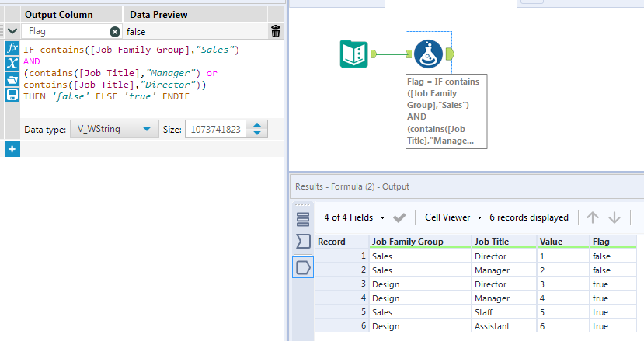Go to previous record with up arrow

coord(592,217)
